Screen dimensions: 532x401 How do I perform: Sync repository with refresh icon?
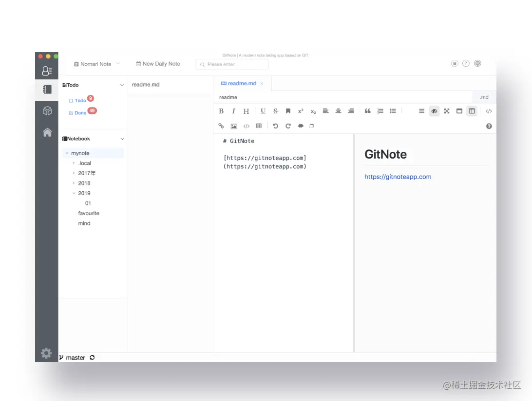(x=92, y=358)
